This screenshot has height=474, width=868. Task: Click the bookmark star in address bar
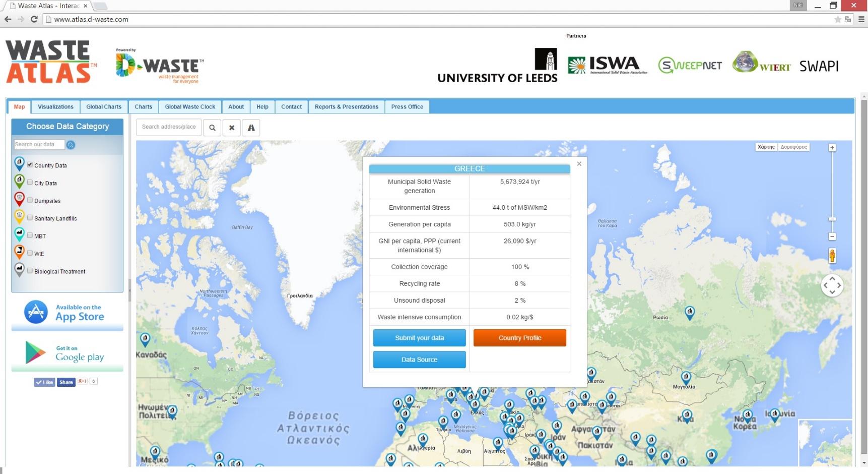click(838, 19)
